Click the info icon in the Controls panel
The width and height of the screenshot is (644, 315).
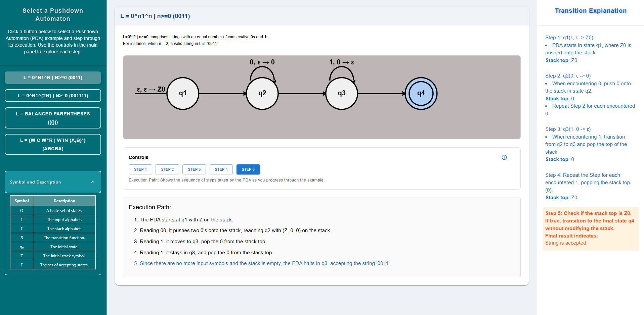504,157
